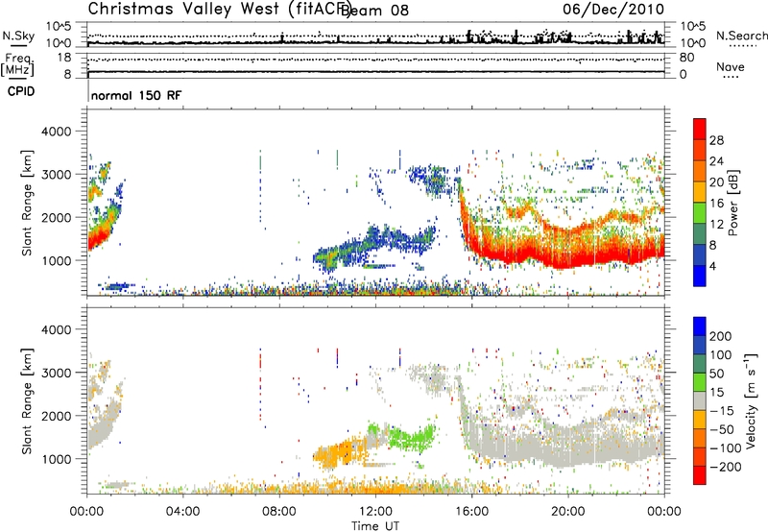The image size is (768, 532).
Task: Click 'Slant Range [km]' label of velocity panel
Action: point(27,400)
